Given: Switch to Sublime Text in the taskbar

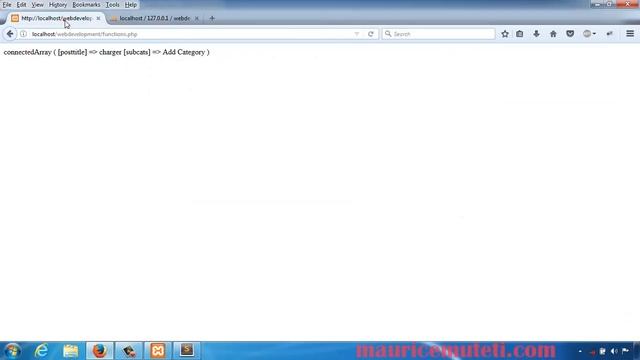Looking at the screenshot, I should click(x=187, y=351).
